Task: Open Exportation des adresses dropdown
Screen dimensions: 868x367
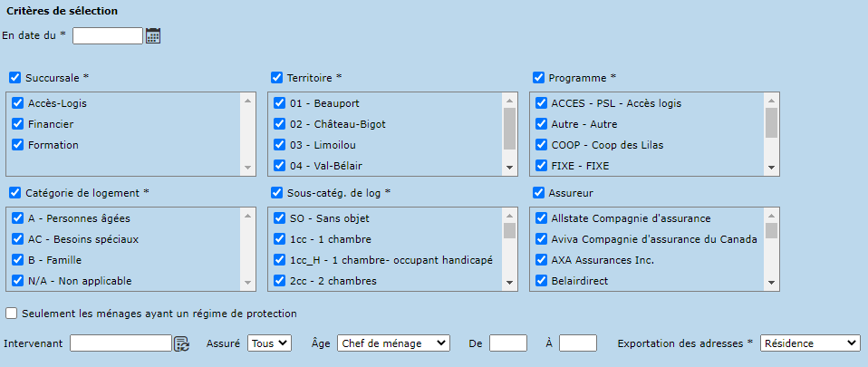Action: tap(810, 343)
